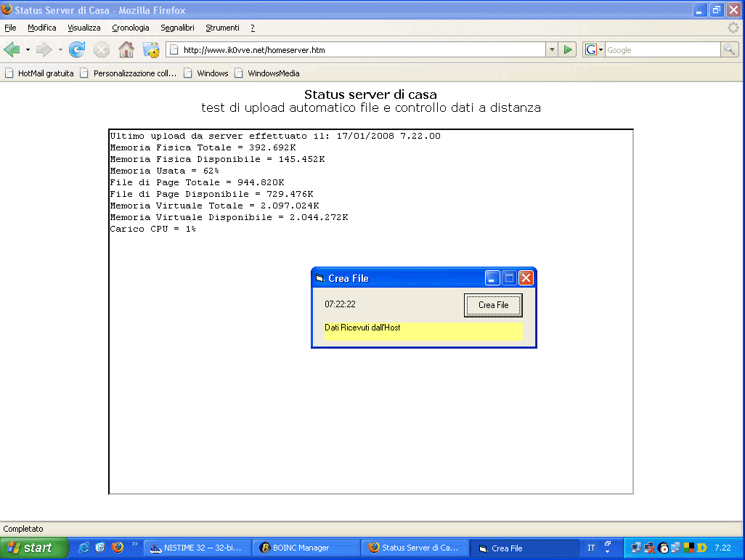Viewport: 745px width, 560px height.
Task: Reload the page with the refresh icon
Action: [x=77, y=49]
